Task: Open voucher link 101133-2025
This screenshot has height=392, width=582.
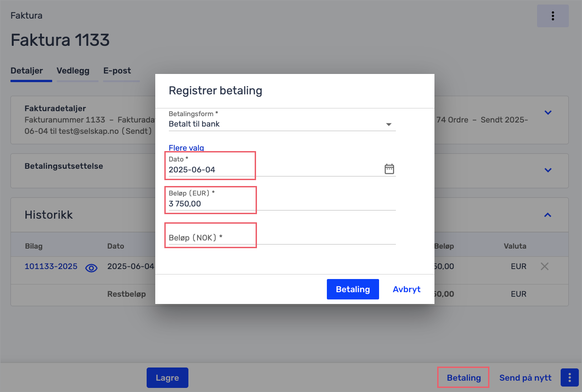Action: pyautogui.click(x=51, y=266)
